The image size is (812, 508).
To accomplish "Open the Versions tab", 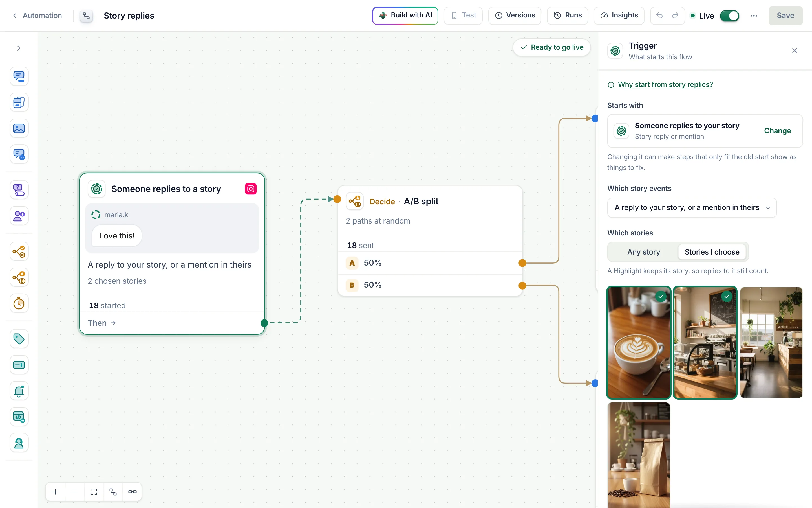I will (515, 16).
